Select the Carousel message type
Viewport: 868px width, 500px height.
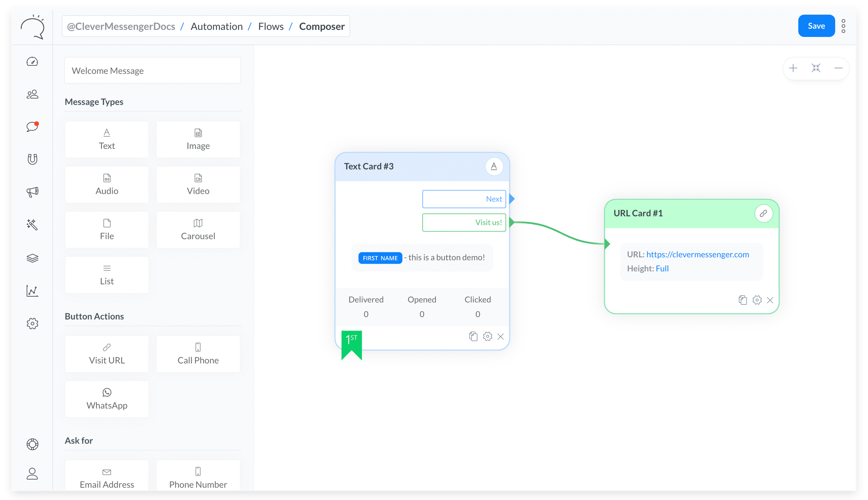coord(198,229)
